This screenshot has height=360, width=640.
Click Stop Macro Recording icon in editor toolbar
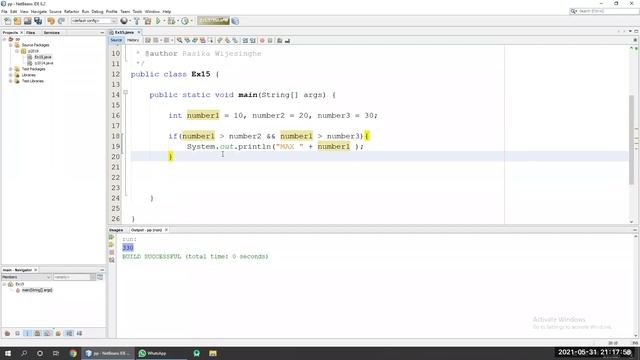(270, 40)
